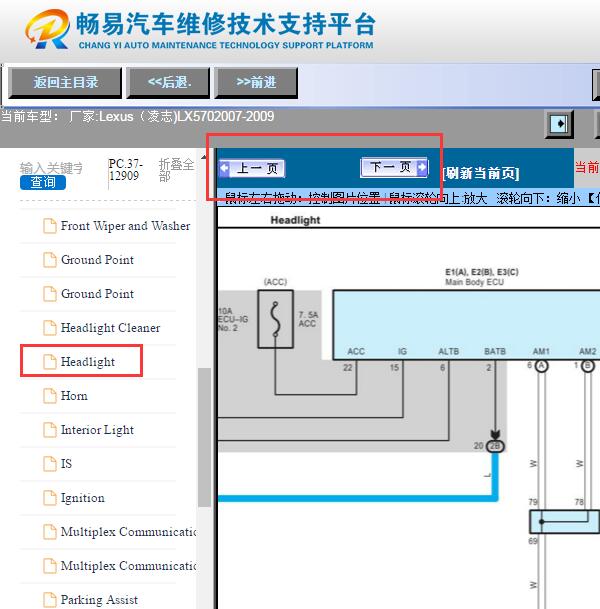Viewport: 600px width, 609px height.
Task: Open the Parking Assist diagram
Action: 99,600
